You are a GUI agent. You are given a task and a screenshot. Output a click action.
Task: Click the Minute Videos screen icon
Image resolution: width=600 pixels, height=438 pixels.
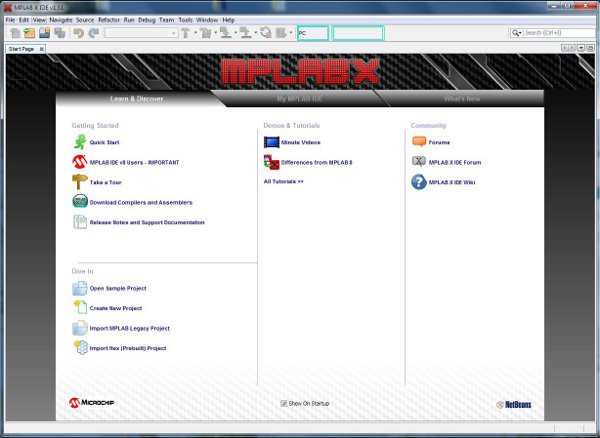pos(271,142)
